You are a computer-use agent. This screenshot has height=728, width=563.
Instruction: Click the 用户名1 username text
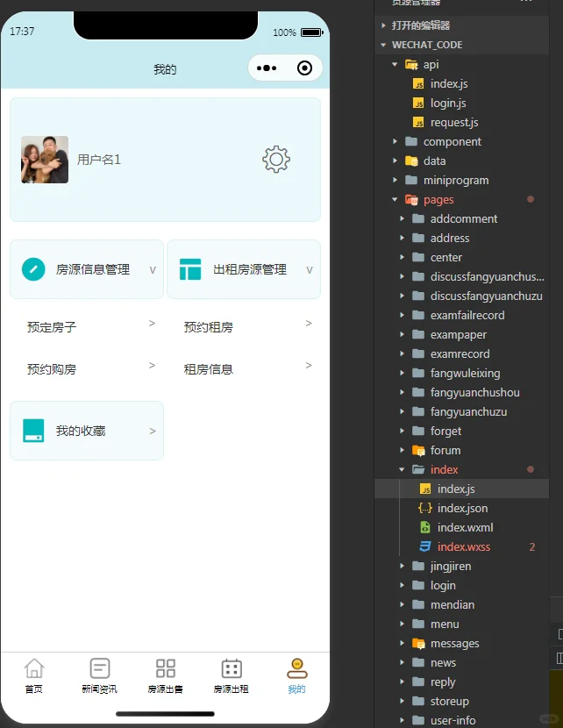(x=99, y=160)
